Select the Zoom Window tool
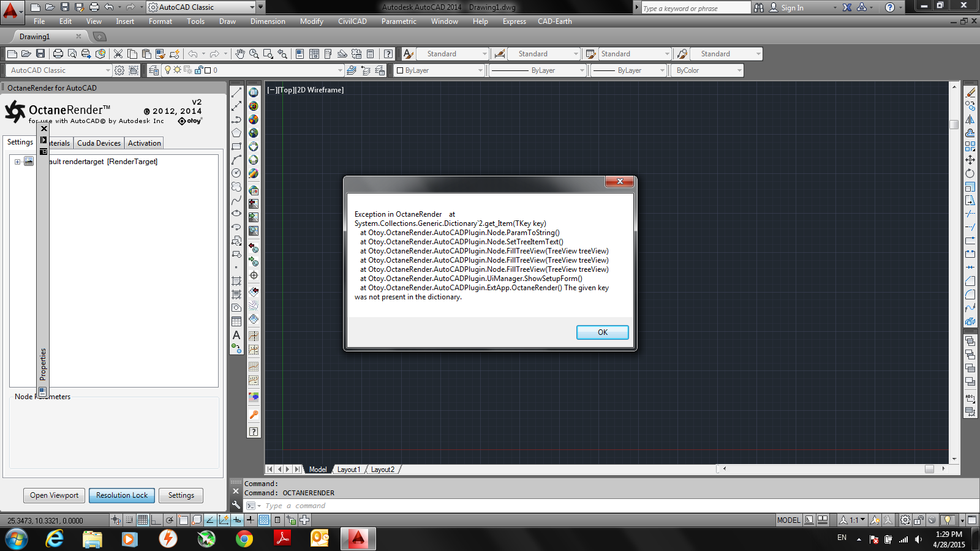980x551 pixels. coord(268,54)
